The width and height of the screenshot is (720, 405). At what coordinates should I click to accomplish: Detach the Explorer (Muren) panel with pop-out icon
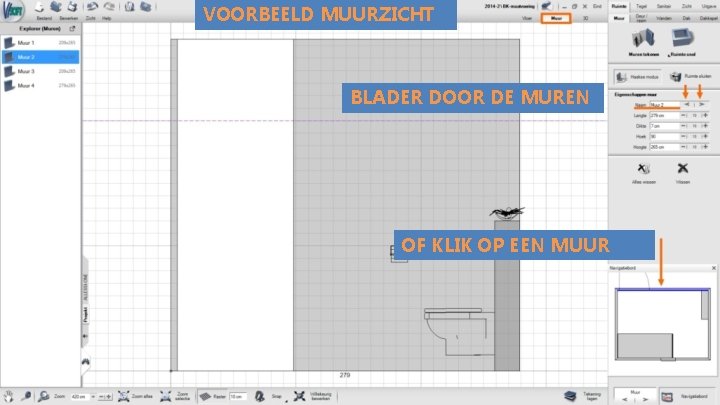(x=72, y=28)
